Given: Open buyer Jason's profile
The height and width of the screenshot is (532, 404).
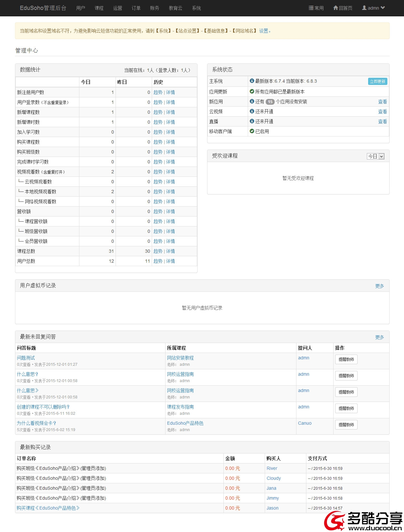Looking at the screenshot, I should (273, 508).
